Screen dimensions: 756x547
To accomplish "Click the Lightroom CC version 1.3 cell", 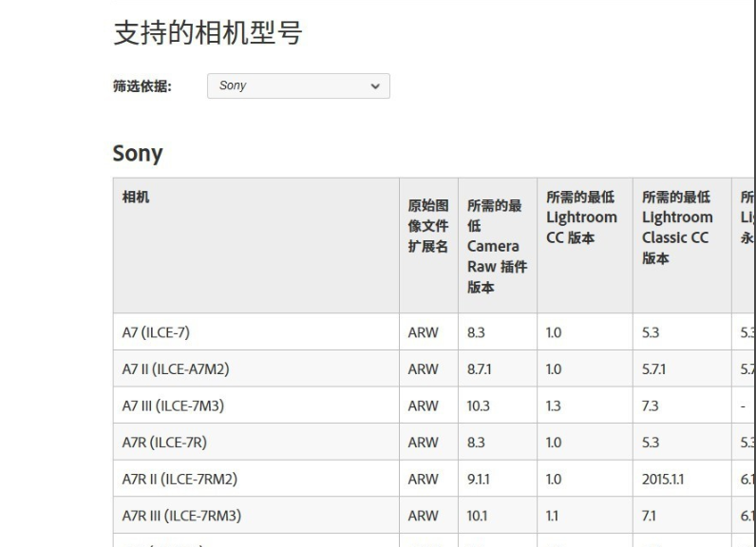I will click(x=554, y=406).
